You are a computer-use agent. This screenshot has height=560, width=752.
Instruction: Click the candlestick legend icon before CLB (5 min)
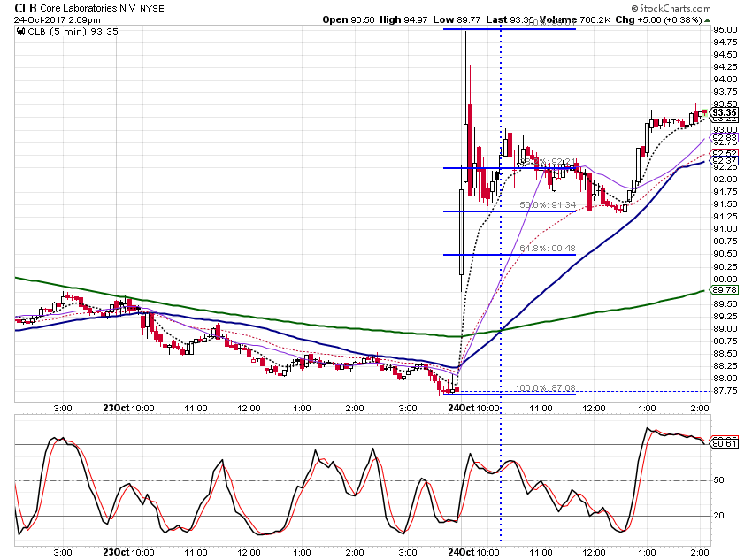tap(20, 31)
